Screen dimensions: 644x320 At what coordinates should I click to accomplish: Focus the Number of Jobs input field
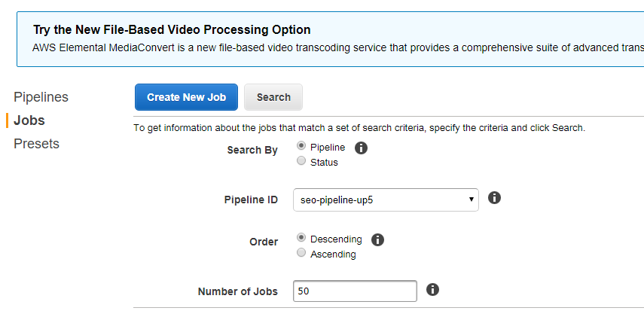coord(355,291)
